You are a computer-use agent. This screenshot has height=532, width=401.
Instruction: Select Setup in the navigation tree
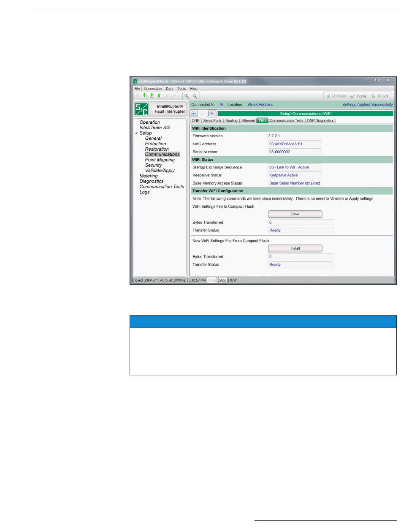146,133
